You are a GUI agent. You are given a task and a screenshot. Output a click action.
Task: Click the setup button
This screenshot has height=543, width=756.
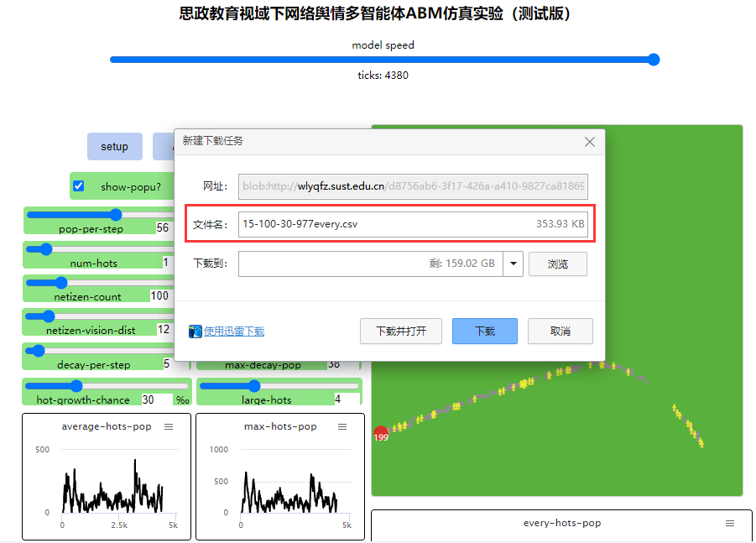(x=115, y=146)
